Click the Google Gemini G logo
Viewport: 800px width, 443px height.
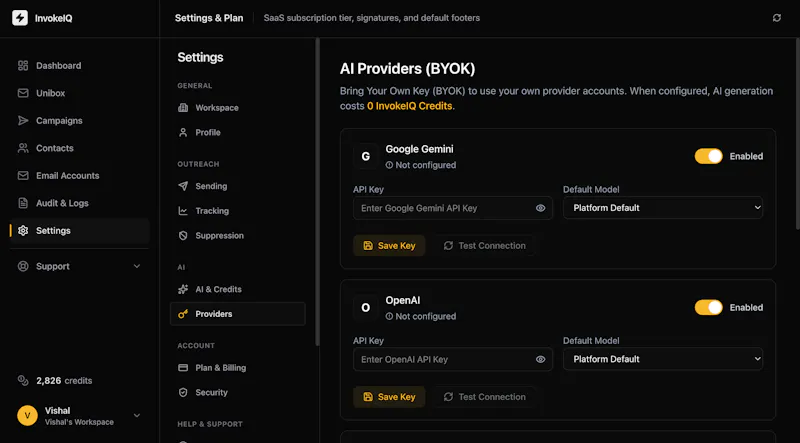pyautogui.click(x=366, y=156)
